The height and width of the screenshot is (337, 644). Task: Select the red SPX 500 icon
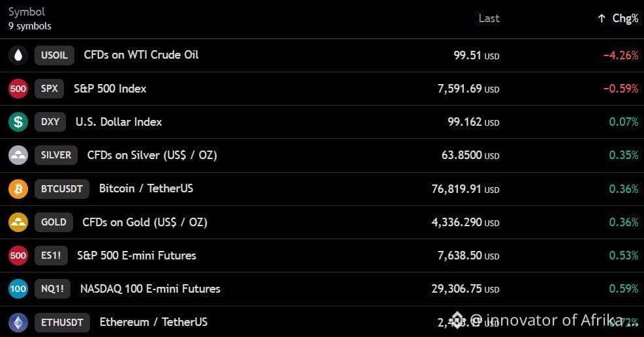click(18, 89)
